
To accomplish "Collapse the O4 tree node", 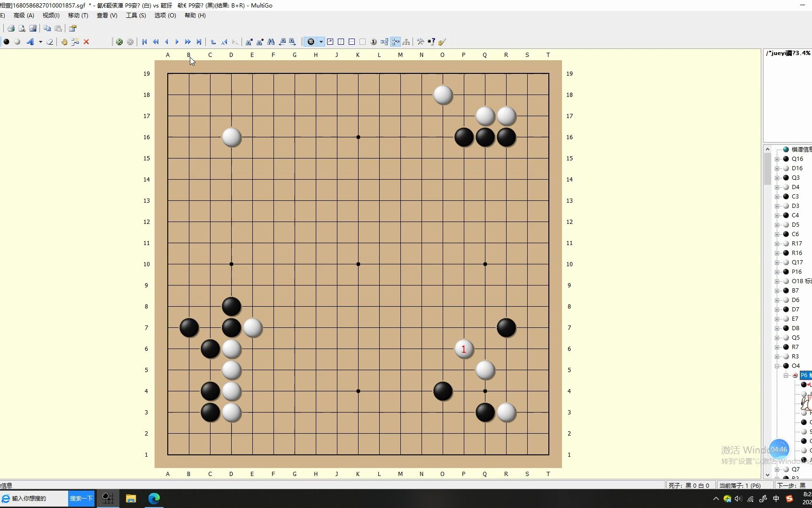I will (777, 366).
